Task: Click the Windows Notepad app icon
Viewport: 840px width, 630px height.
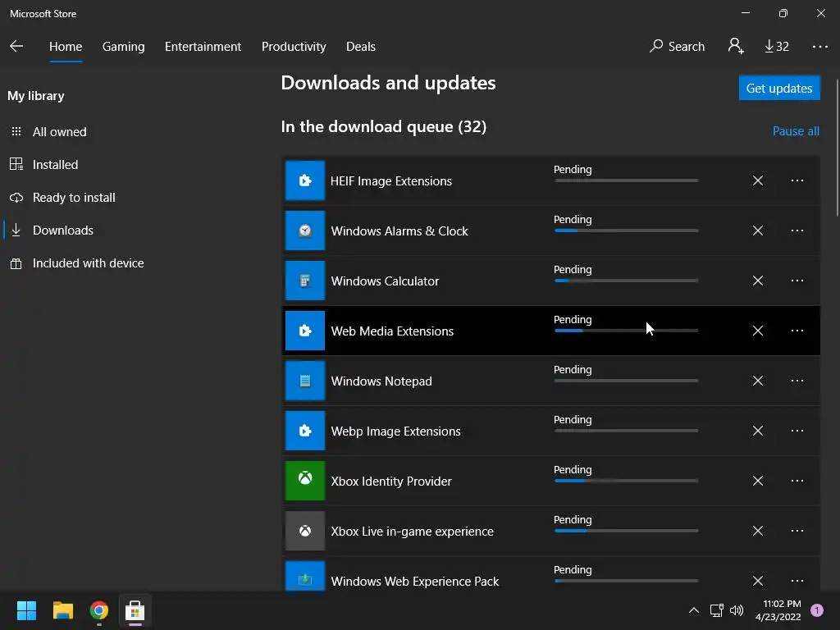Action: click(305, 381)
